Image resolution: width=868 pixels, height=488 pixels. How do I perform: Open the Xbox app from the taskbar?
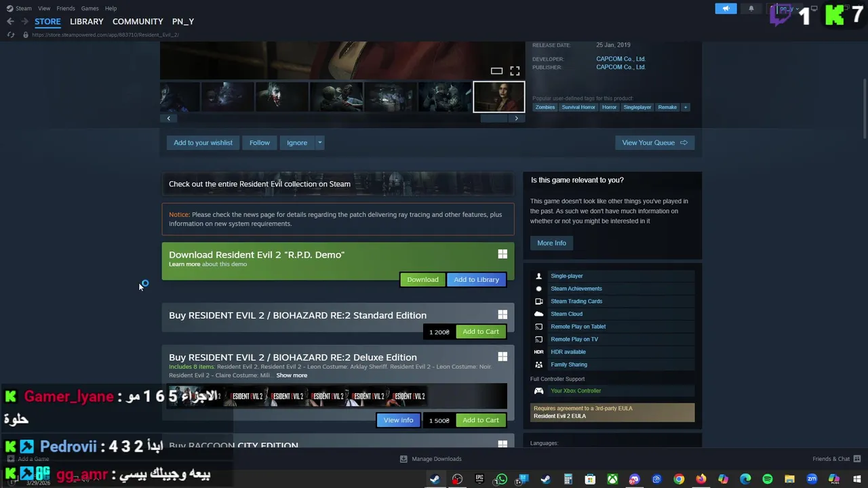(x=612, y=479)
